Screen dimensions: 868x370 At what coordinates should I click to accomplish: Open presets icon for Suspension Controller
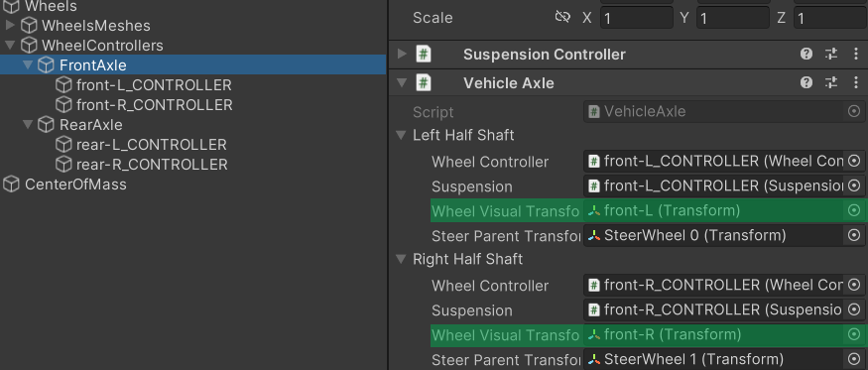pos(831,55)
